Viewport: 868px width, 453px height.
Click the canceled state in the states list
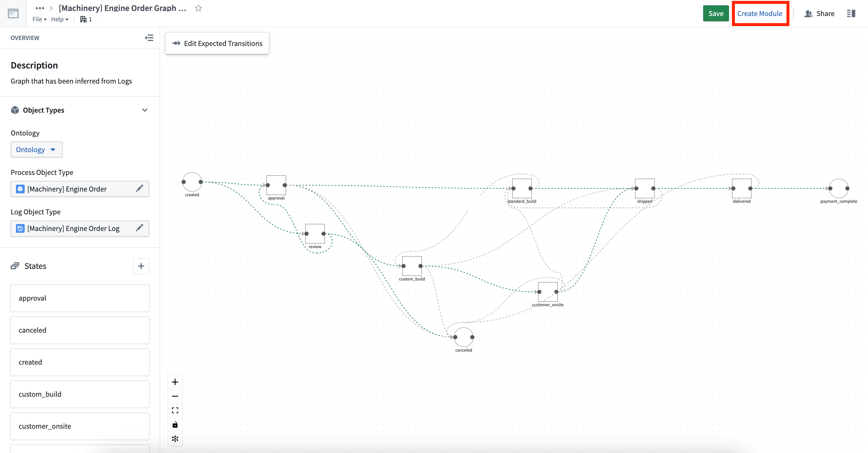80,330
